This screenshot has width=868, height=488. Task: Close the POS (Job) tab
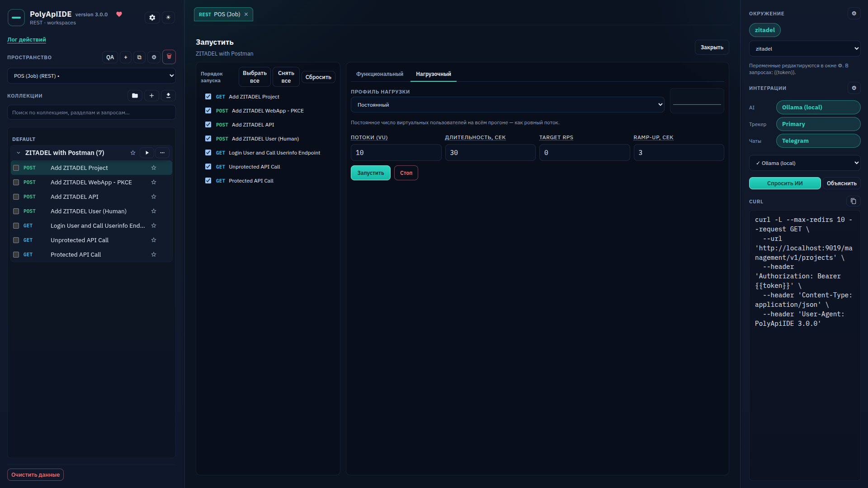click(246, 14)
